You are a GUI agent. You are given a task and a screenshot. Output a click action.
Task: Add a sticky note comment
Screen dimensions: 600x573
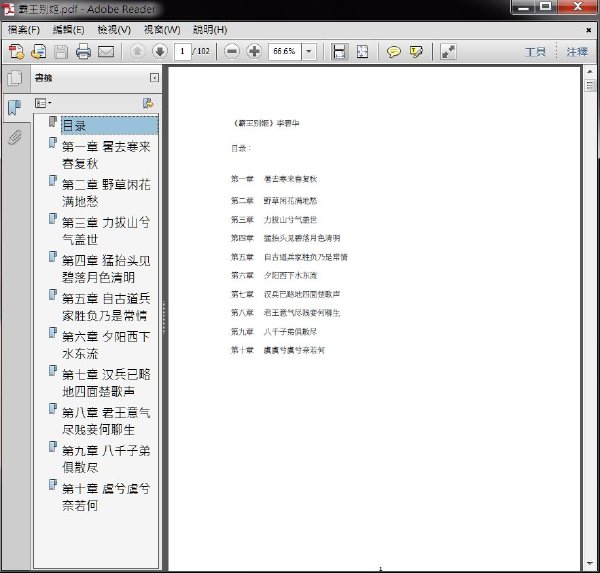(x=393, y=52)
